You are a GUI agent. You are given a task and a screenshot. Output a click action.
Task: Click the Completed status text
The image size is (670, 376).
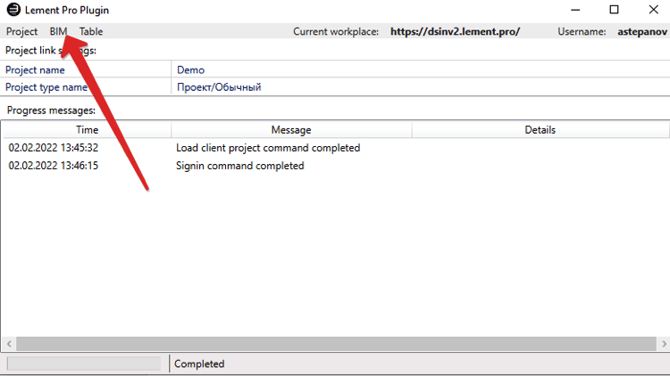point(199,364)
